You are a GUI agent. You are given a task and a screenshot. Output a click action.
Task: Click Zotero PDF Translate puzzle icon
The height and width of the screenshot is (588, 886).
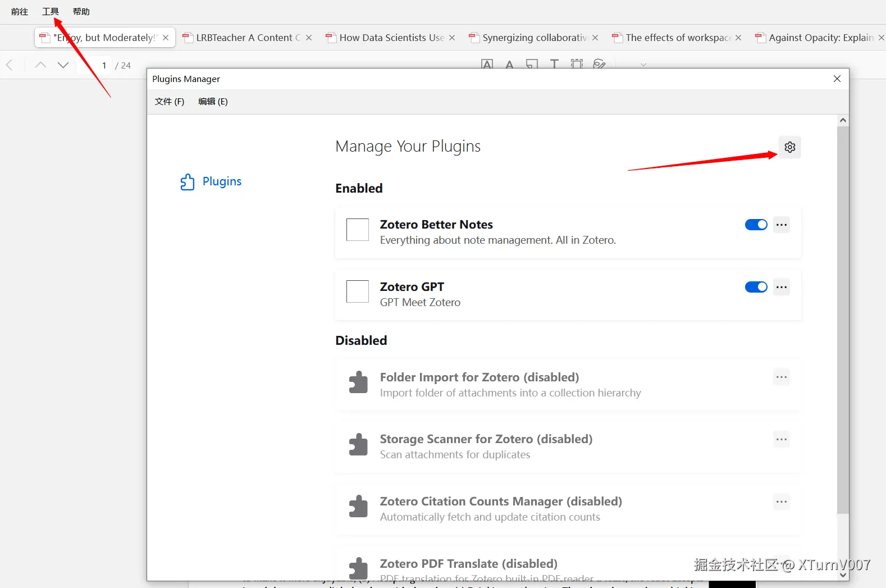tap(358, 568)
